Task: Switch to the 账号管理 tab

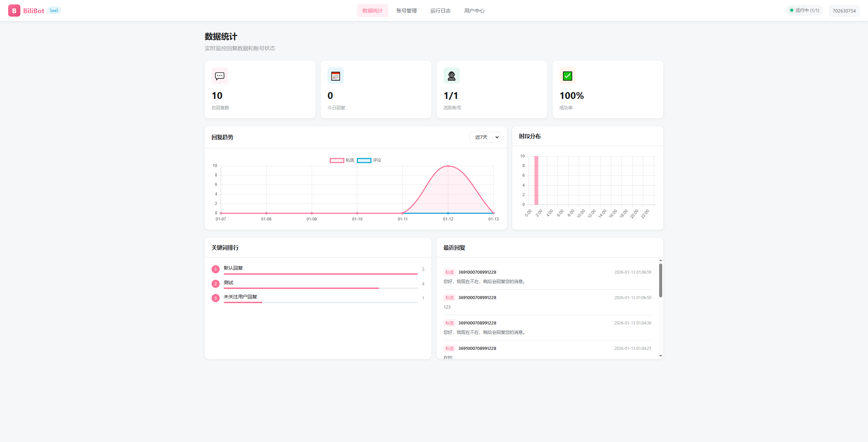Action: pyautogui.click(x=406, y=11)
